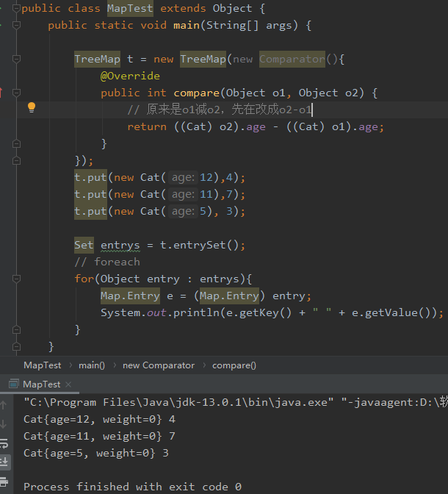Click fold-end marker beside the }); line
Image resolution: width=448 pixels, height=494 pixels.
click(16, 161)
